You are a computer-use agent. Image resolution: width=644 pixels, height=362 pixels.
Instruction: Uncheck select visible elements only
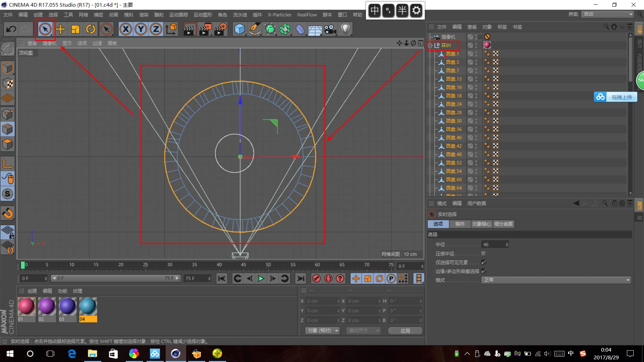point(483,262)
